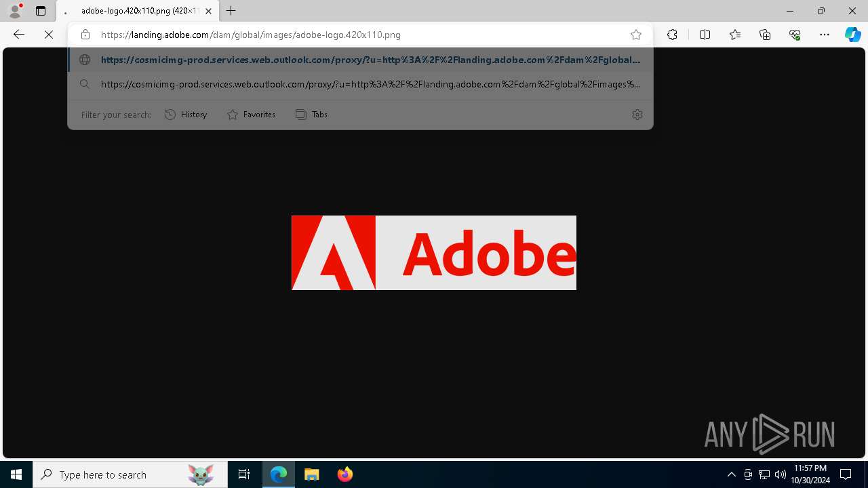
Task: Add this page to favorites star
Action: pos(636,35)
